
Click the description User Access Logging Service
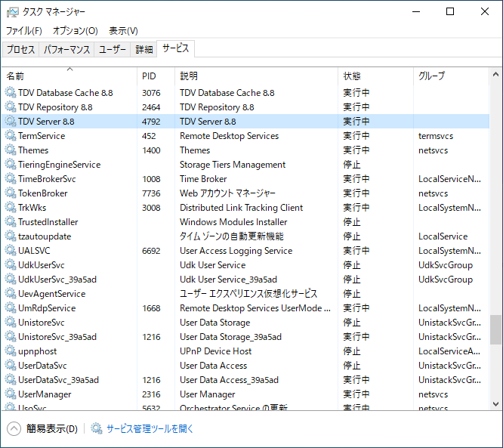(x=236, y=251)
